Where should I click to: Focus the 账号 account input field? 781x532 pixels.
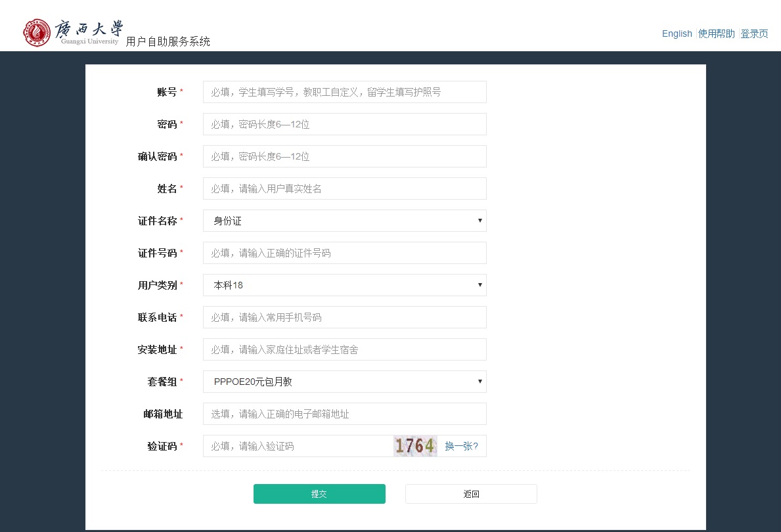[x=344, y=92]
